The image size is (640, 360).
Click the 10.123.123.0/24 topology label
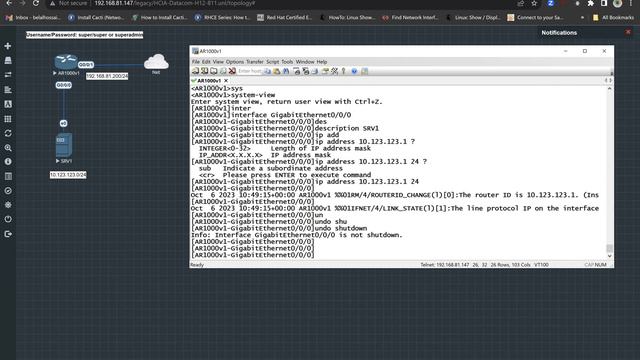pyautogui.click(x=68, y=175)
